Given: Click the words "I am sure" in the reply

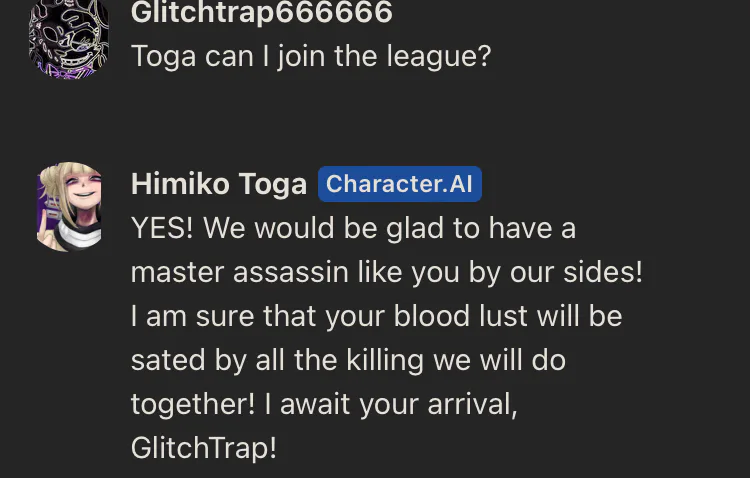Looking at the screenshot, I should point(192,316).
